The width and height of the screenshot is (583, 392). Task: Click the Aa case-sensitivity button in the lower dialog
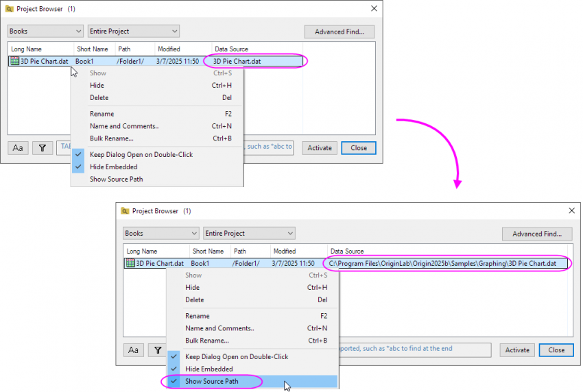[x=133, y=350]
